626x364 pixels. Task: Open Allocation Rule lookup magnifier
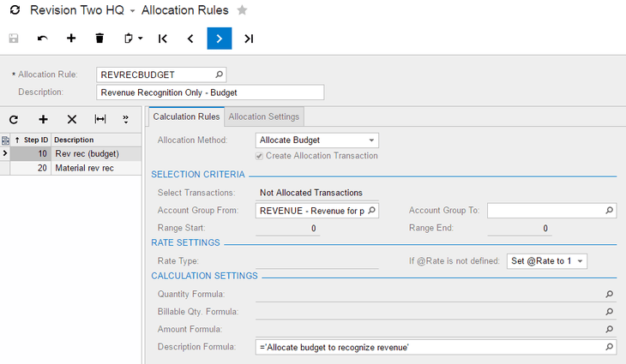coord(220,75)
